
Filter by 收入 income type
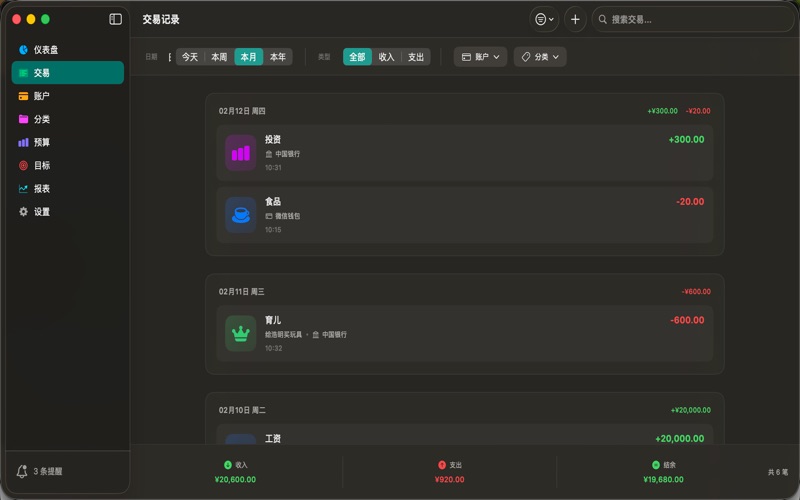click(387, 57)
